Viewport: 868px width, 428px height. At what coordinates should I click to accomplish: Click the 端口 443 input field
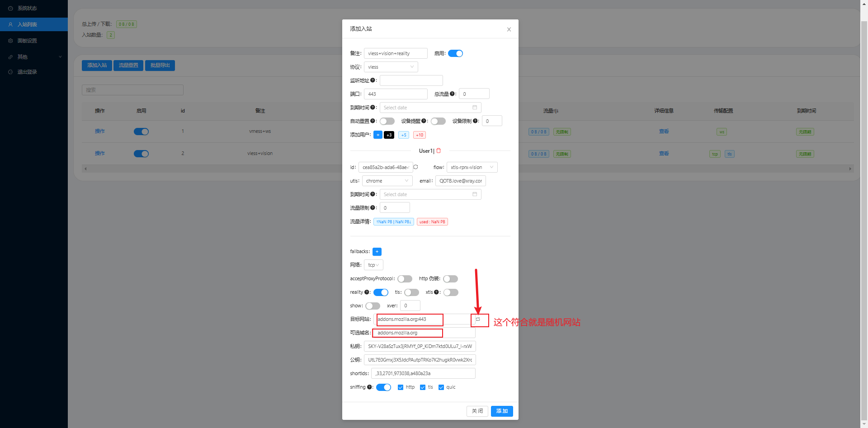396,94
